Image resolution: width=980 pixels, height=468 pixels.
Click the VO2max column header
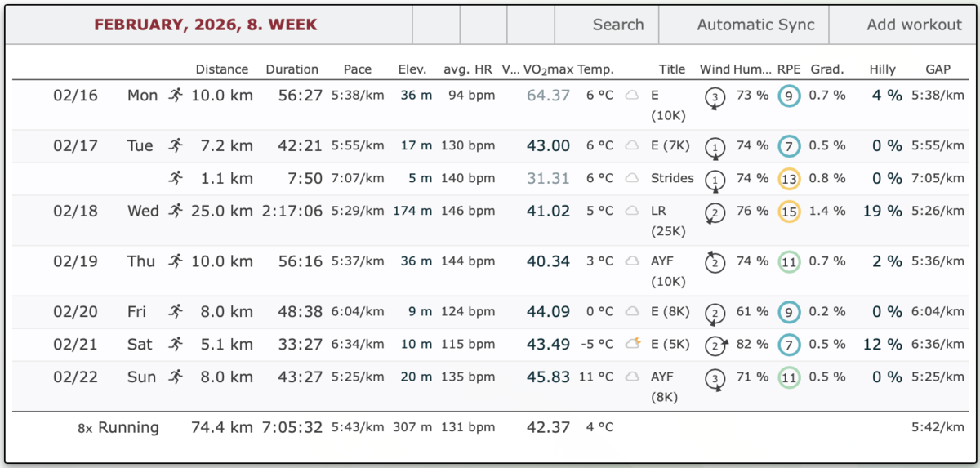(x=547, y=69)
